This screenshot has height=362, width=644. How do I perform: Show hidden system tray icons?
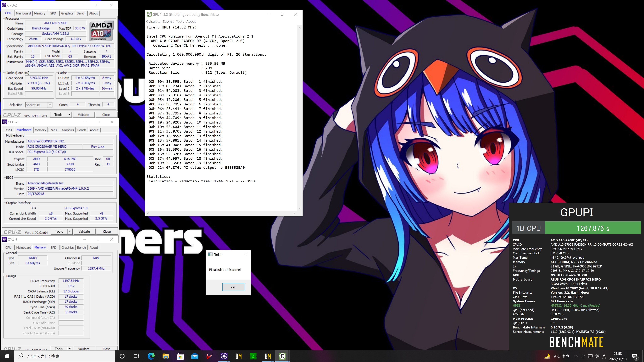(x=576, y=356)
